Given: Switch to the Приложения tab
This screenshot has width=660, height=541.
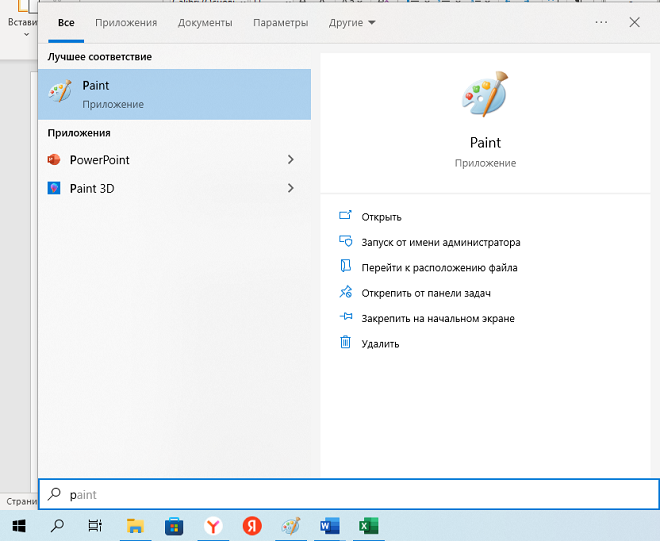Looking at the screenshot, I should point(126,23).
